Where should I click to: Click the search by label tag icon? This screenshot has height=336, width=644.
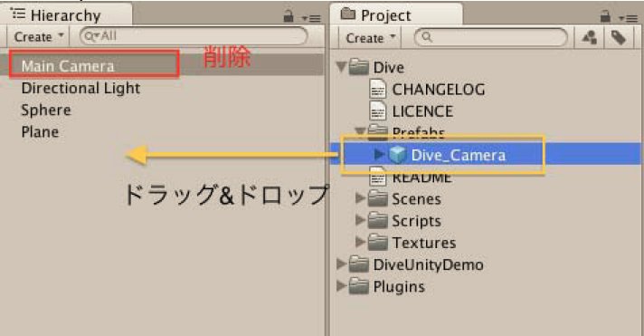[618, 38]
